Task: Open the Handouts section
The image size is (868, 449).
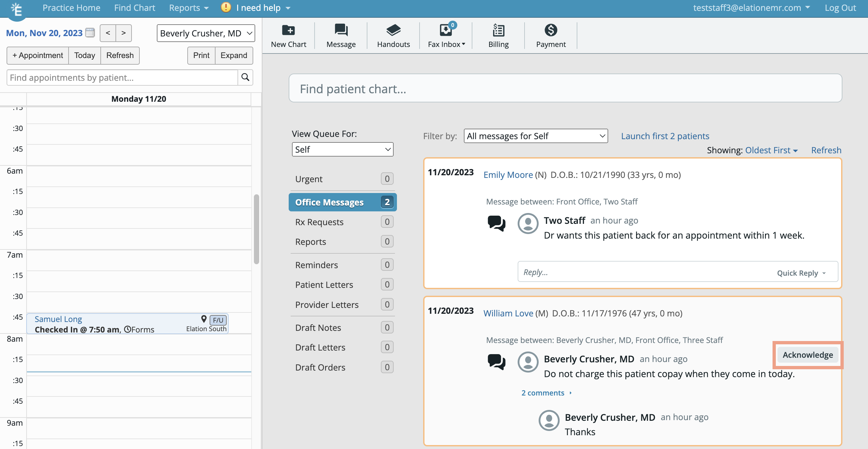Action: click(x=393, y=35)
